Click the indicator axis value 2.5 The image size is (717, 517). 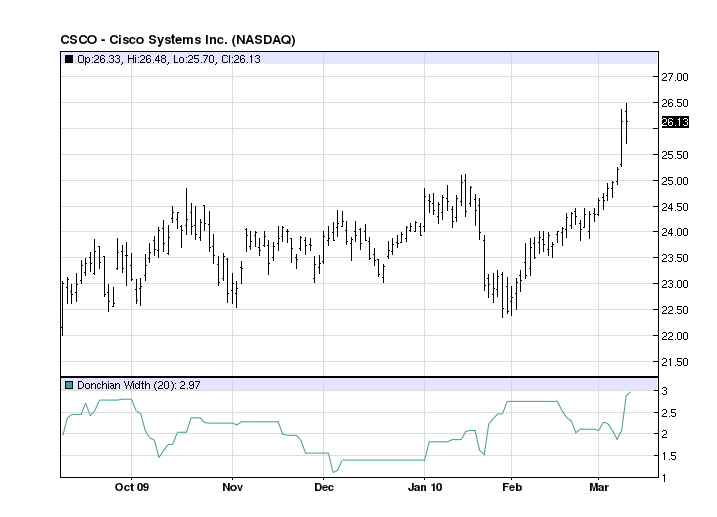pos(668,413)
